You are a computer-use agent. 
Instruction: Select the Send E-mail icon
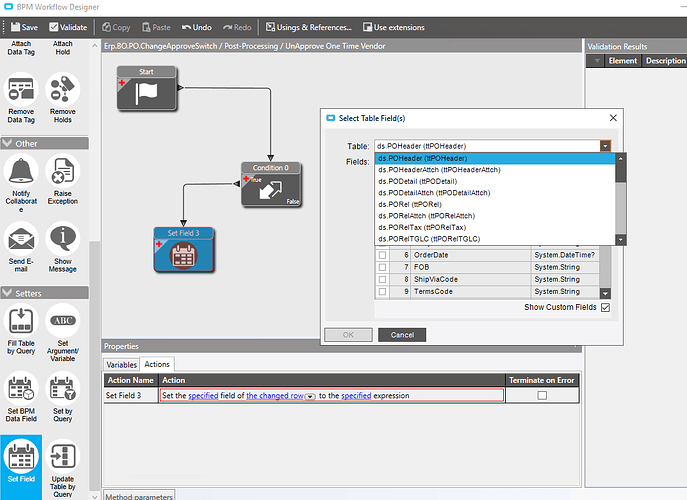[21, 239]
